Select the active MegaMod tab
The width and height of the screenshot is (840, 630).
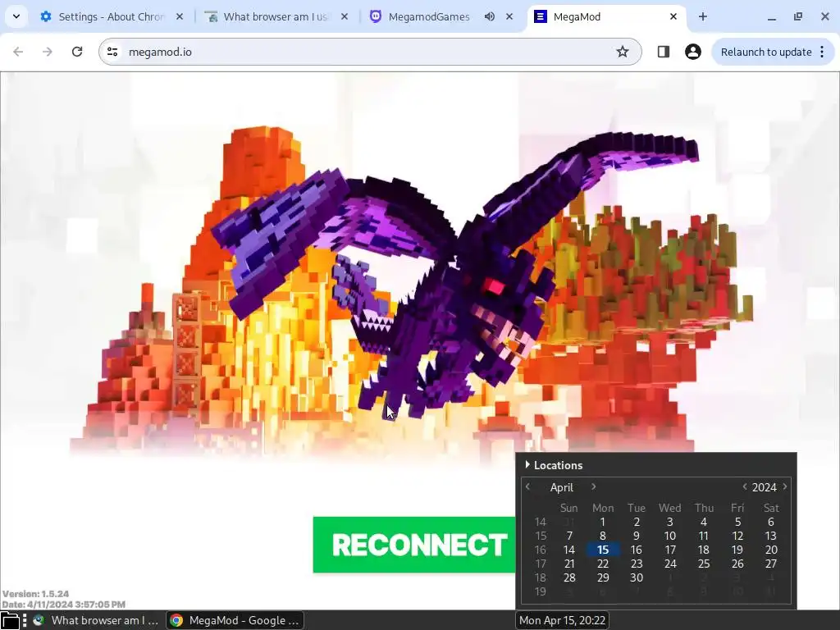click(606, 16)
